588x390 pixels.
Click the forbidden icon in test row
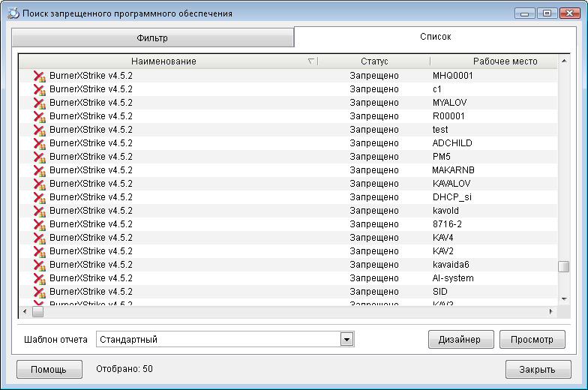[39, 130]
